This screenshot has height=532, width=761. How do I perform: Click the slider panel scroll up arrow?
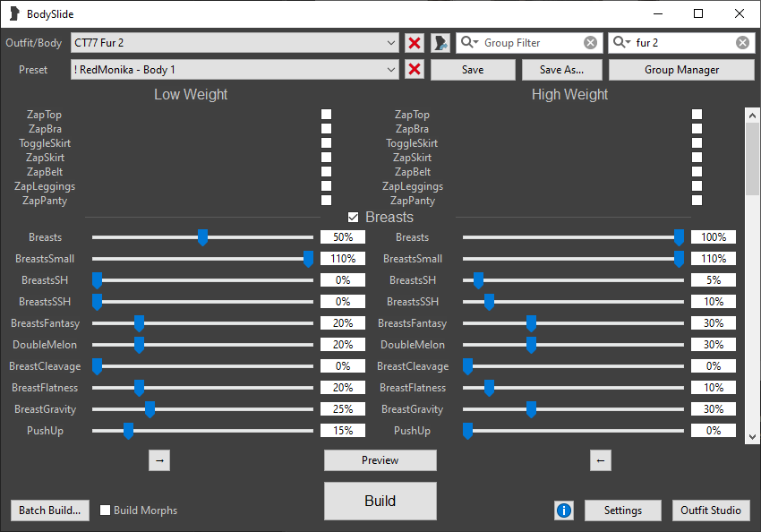pyautogui.click(x=752, y=116)
